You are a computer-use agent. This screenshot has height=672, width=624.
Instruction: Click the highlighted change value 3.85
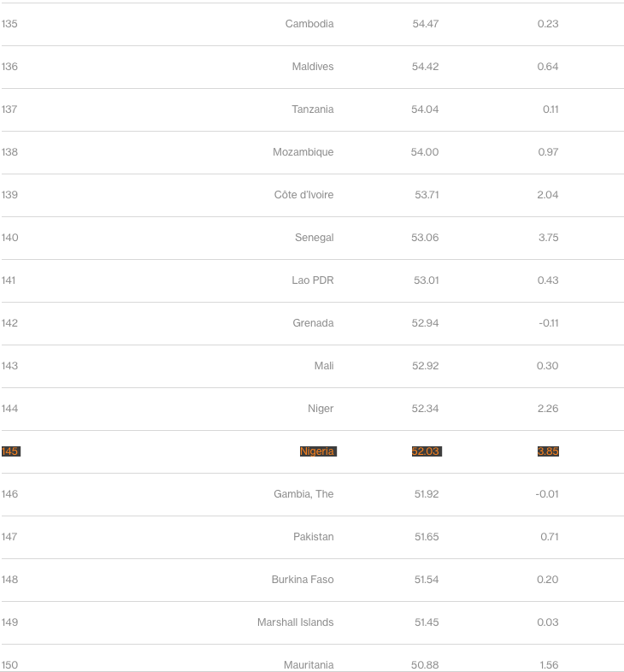point(548,451)
